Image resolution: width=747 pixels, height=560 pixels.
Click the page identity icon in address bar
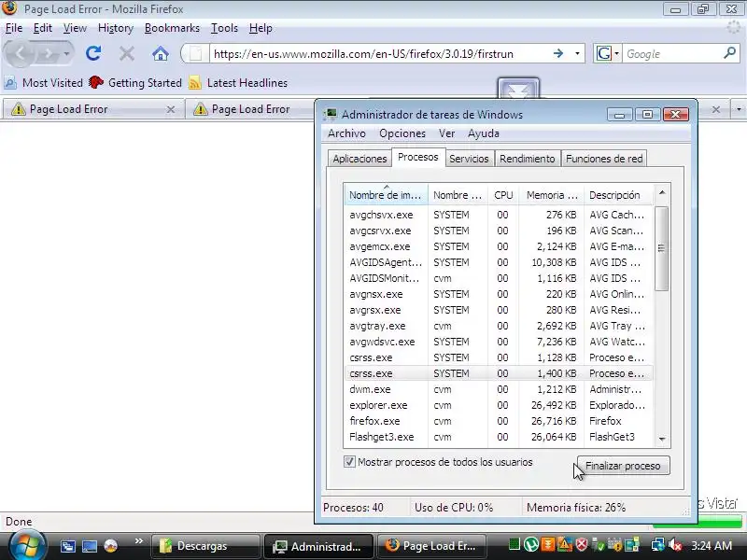196,54
